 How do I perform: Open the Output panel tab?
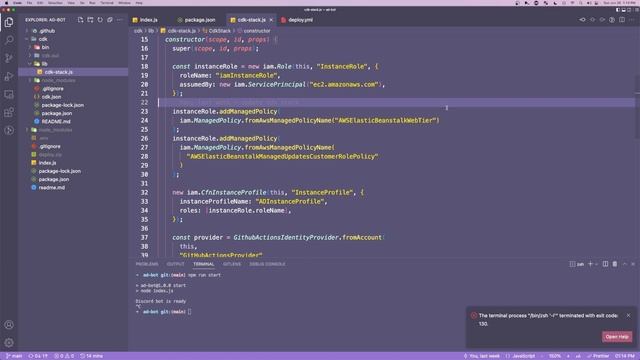176,264
